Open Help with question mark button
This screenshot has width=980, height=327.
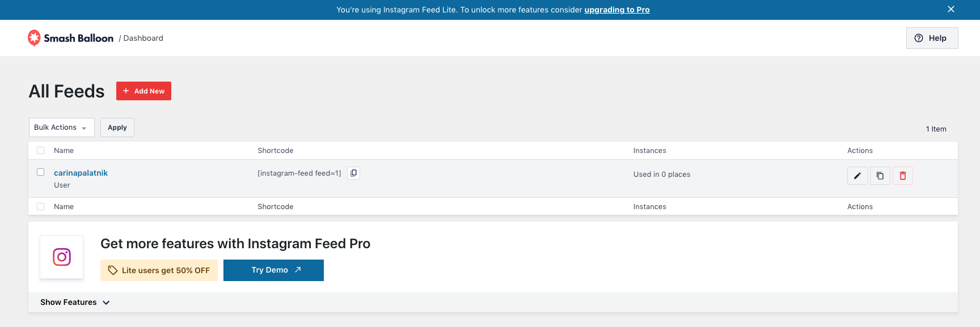[x=932, y=38]
